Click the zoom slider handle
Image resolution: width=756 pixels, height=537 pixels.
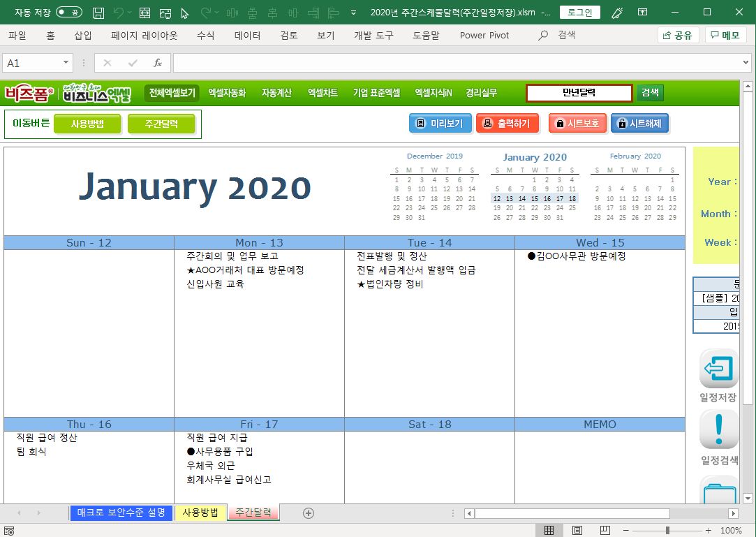tap(667, 530)
